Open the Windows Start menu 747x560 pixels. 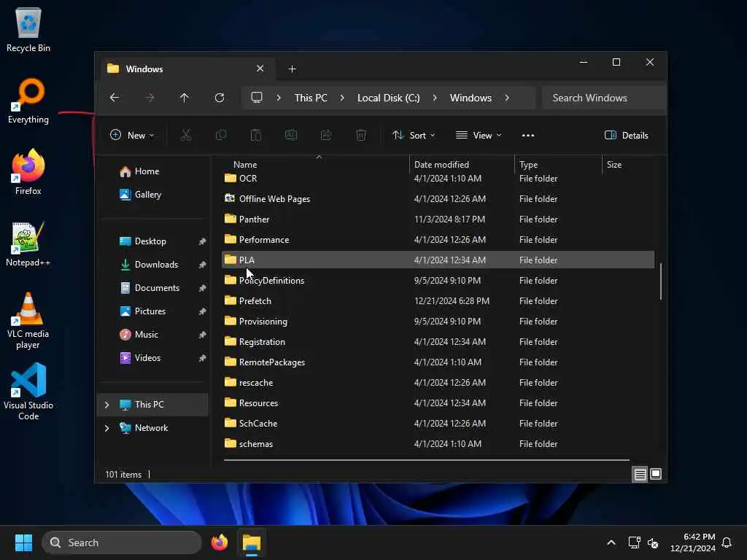tap(23, 542)
